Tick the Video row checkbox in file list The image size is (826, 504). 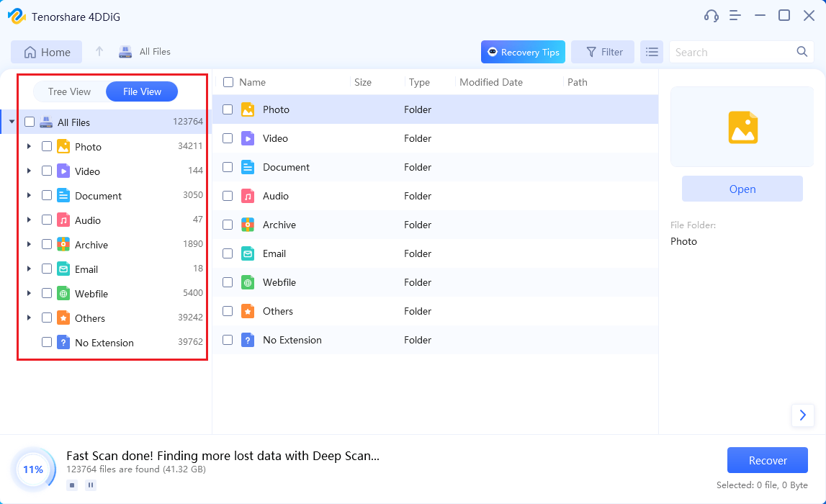pos(228,138)
